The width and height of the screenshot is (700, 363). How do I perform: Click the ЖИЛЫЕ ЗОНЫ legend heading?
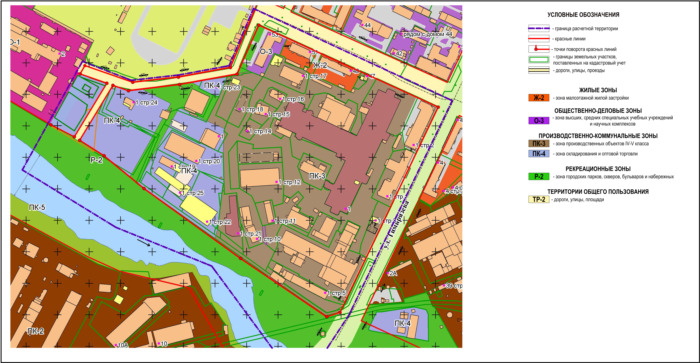coord(598,90)
